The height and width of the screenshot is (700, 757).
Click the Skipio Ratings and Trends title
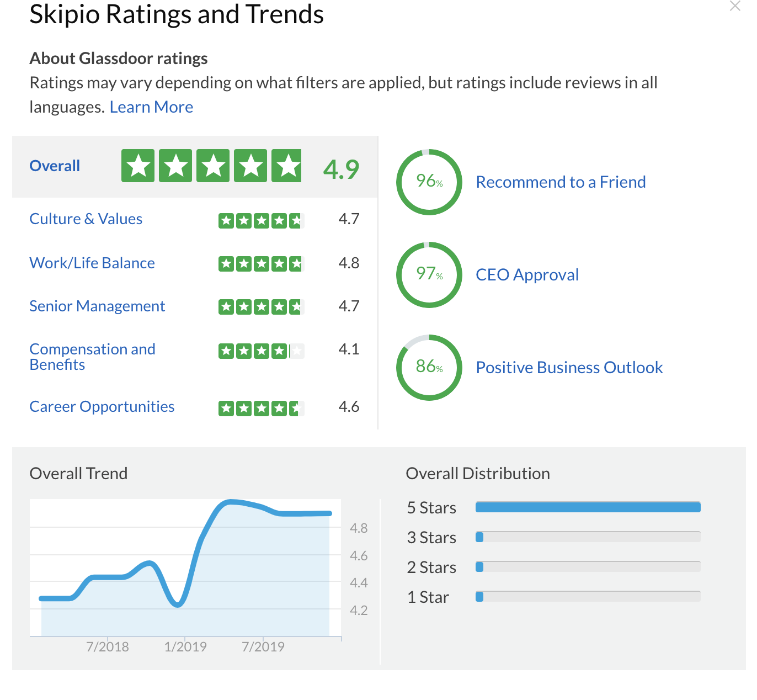(x=177, y=14)
